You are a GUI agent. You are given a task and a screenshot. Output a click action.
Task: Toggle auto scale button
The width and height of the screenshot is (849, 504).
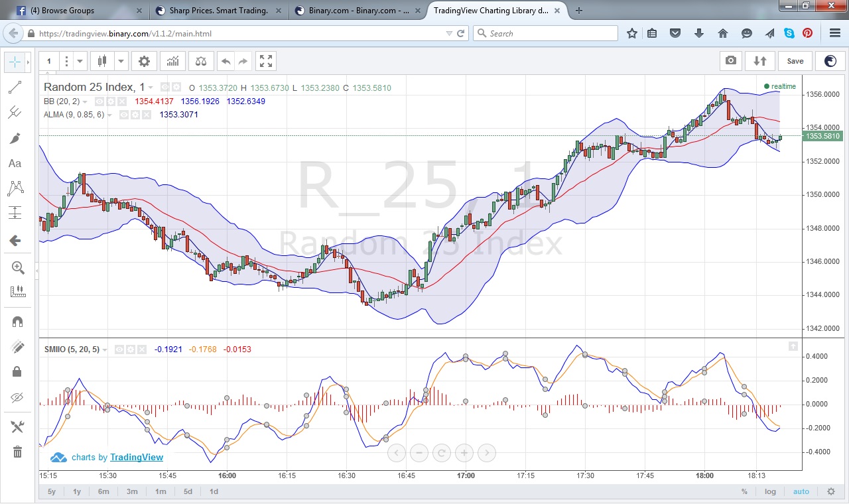point(801,492)
